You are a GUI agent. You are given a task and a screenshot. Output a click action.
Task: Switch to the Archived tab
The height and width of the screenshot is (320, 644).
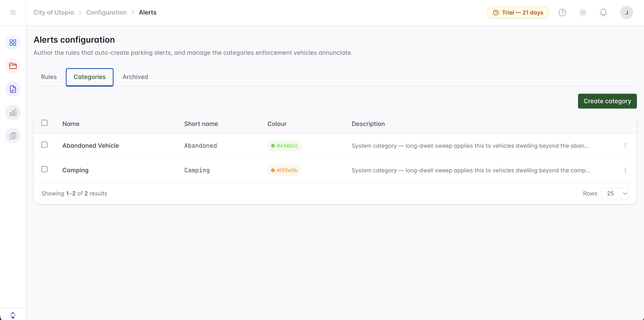pos(135,77)
